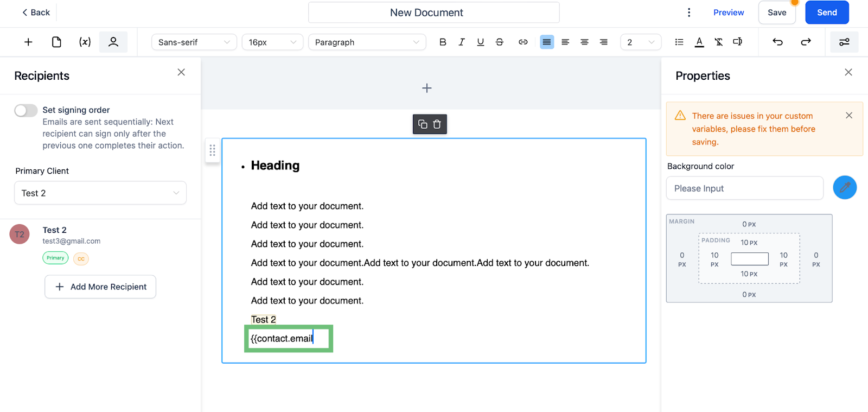Screen dimensions: 868x412
Task: Redo the last action
Action: 806,42
